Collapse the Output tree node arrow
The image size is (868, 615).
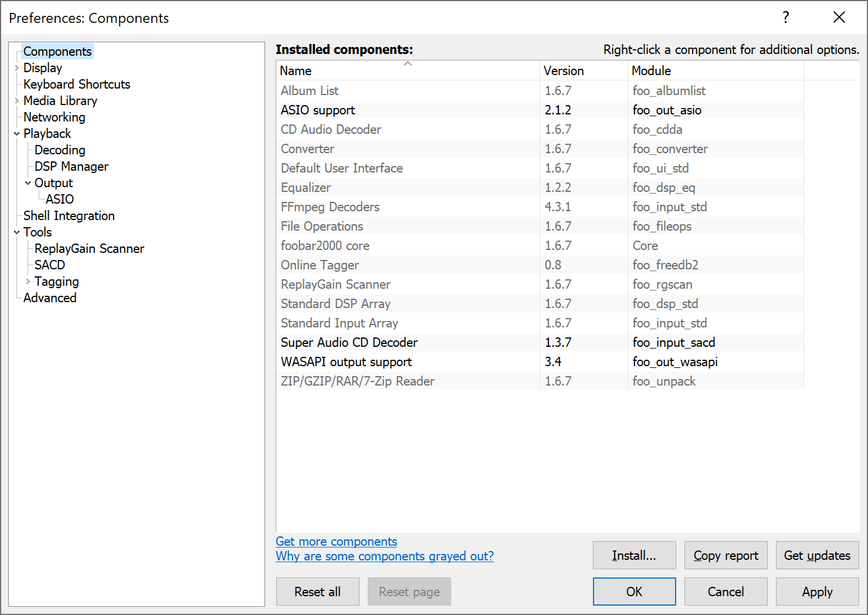click(x=28, y=183)
